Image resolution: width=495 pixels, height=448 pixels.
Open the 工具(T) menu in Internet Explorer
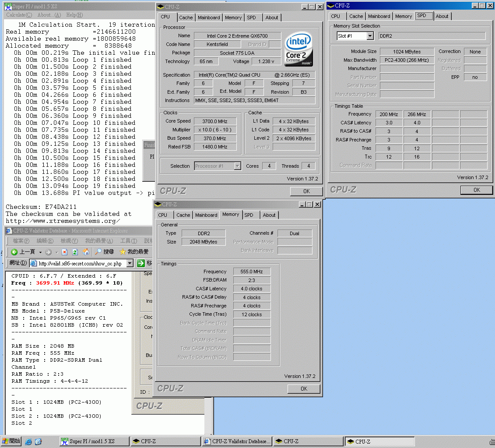129,241
